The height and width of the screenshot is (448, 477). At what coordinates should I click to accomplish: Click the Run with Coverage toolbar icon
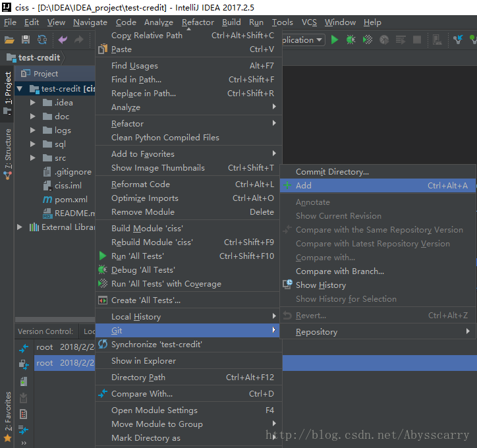point(368,40)
